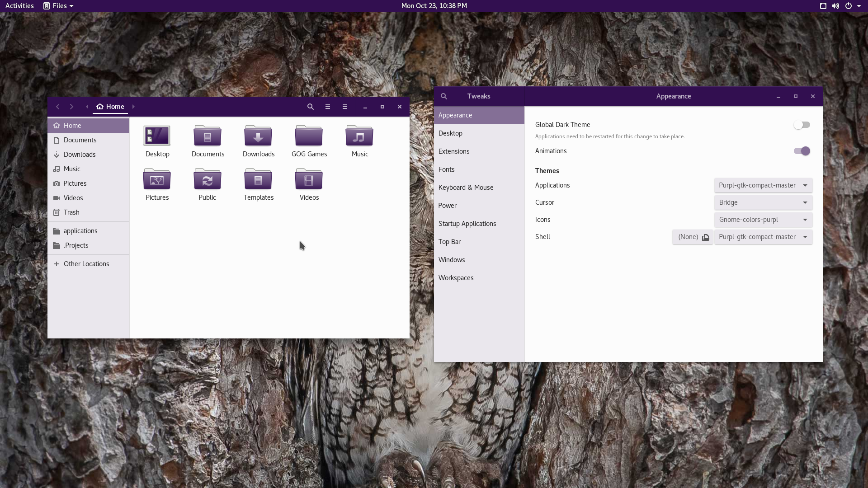The height and width of the screenshot is (488, 868).
Task: Go to Downloads in Files sidebar
Action: (x=89, y=155)
